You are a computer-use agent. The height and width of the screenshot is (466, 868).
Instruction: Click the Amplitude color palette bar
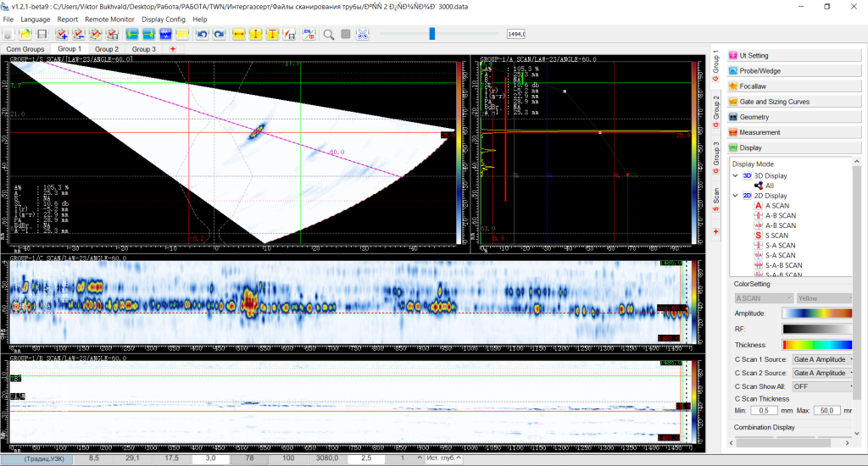click(x=816, y=313)
